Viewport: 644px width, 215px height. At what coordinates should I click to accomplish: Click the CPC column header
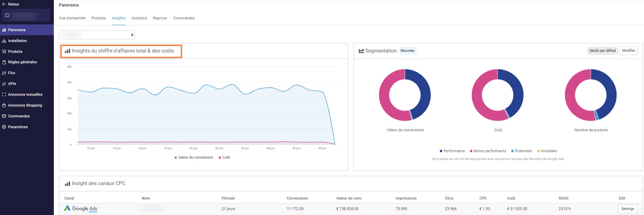click(x=483, y=198)
